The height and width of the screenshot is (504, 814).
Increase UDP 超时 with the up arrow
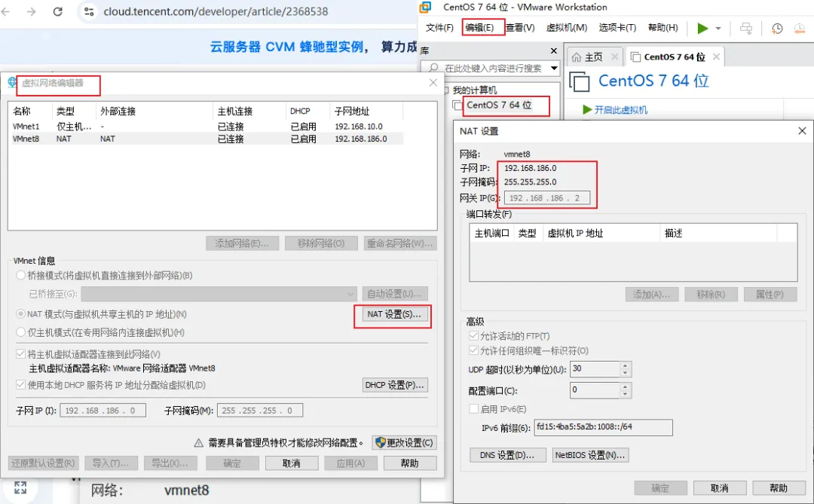tap(625, 365)
